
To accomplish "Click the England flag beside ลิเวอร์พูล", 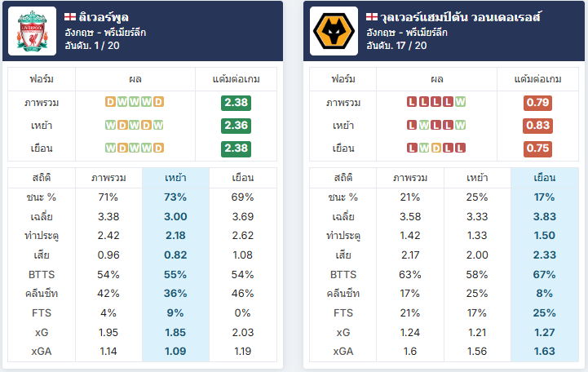I will [70, 17].
